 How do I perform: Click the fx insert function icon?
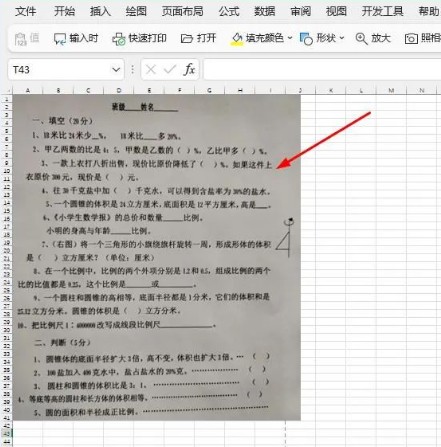click(189, 69)
